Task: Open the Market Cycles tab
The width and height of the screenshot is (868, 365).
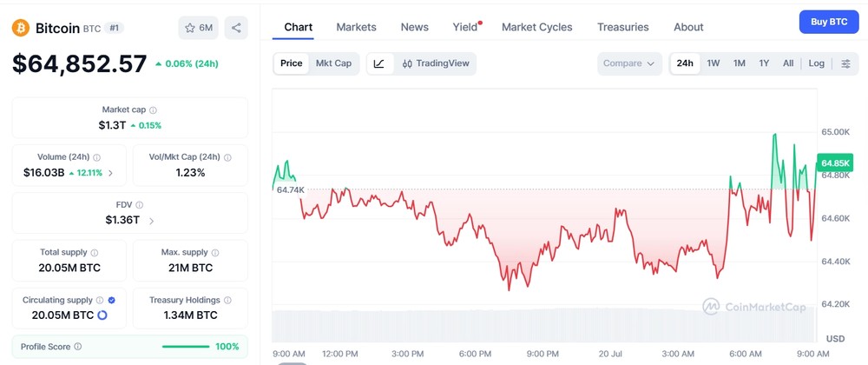Action: (537, 27)
